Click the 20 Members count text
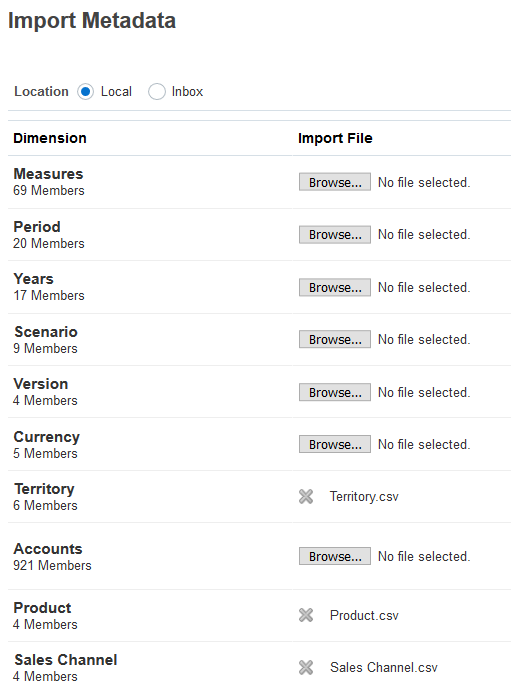Image resolution: width=511 pixels, height=692 pixels. click(49, 244)
